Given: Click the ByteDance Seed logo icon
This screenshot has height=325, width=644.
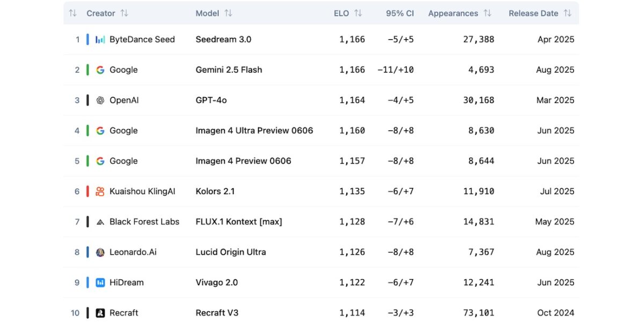Looking at the screenshot, I should point(100,39).
